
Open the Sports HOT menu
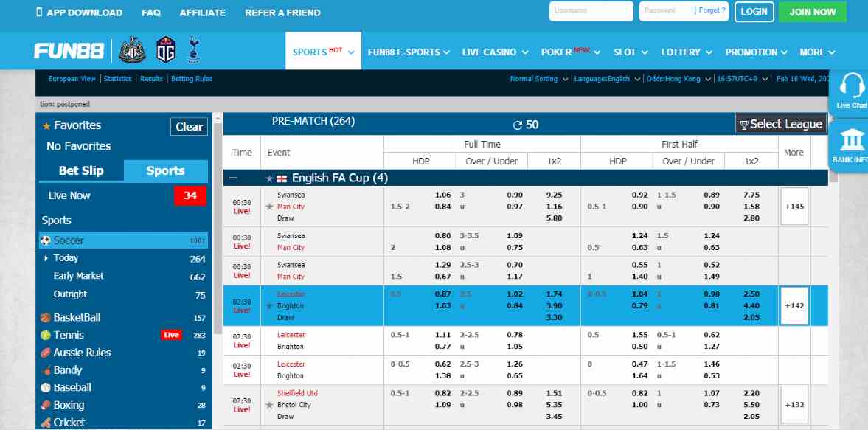pyautogui.click(x=323, y=51)
